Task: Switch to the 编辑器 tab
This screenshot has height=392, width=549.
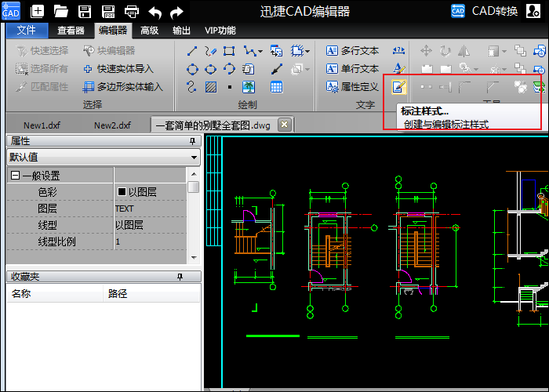Action: tap(113, 31)
